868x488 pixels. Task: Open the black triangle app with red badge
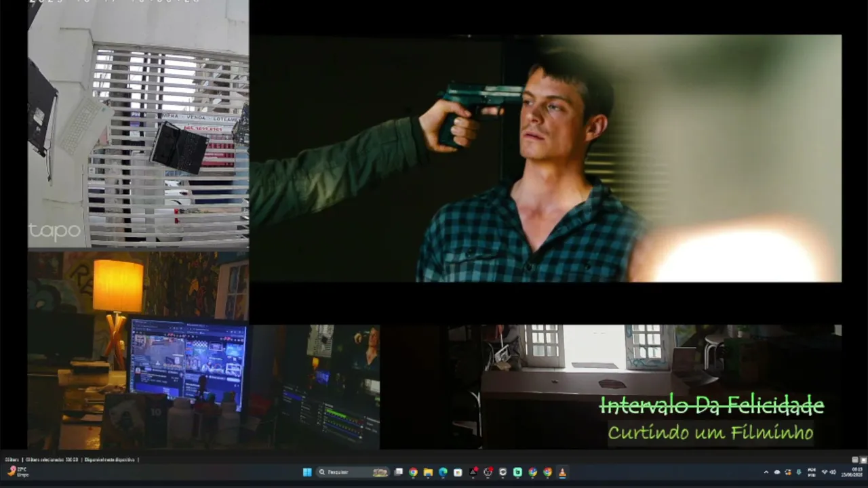[x=473, y=472]
